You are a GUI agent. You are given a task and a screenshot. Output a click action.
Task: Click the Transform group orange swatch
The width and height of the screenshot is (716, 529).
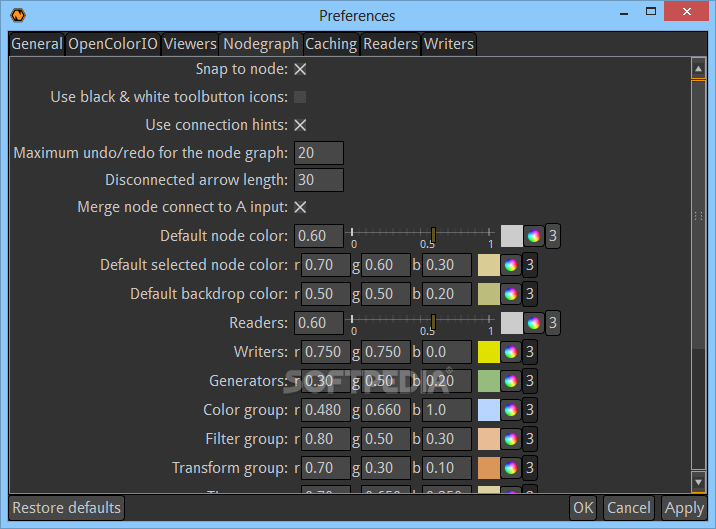click(x=489, y=468)
